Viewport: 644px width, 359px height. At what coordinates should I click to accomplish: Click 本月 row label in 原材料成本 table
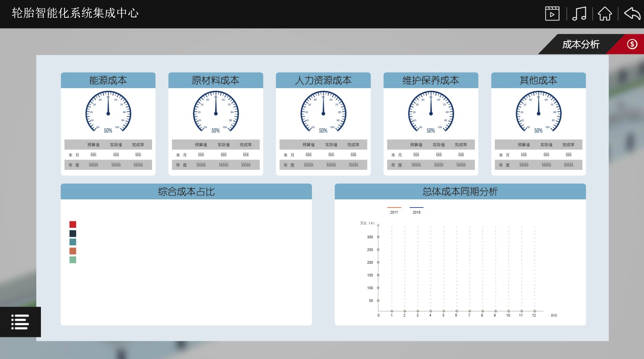pyautogui.click(x=181, y=155)
